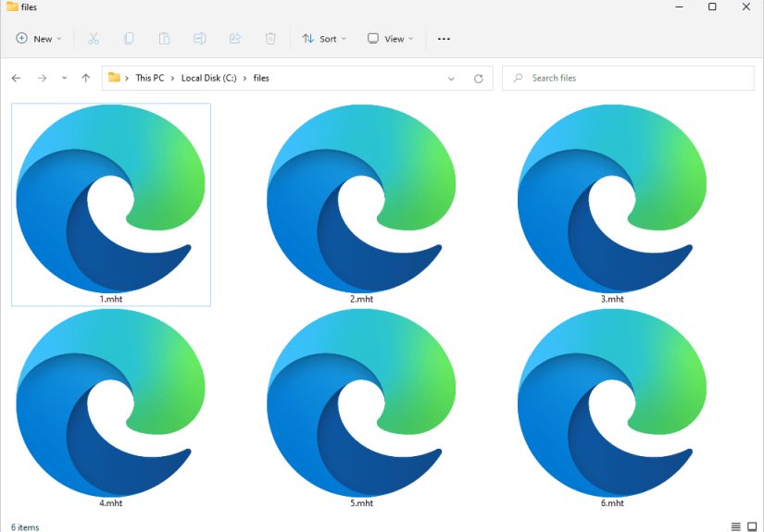Navigate up one folder level

point(86,78)
